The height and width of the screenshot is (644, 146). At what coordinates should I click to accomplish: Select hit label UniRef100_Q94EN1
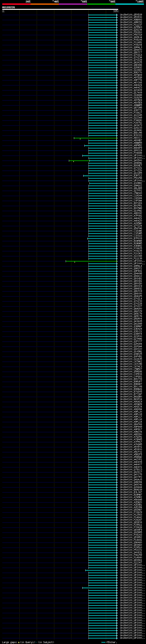click(x=131, y=163)
